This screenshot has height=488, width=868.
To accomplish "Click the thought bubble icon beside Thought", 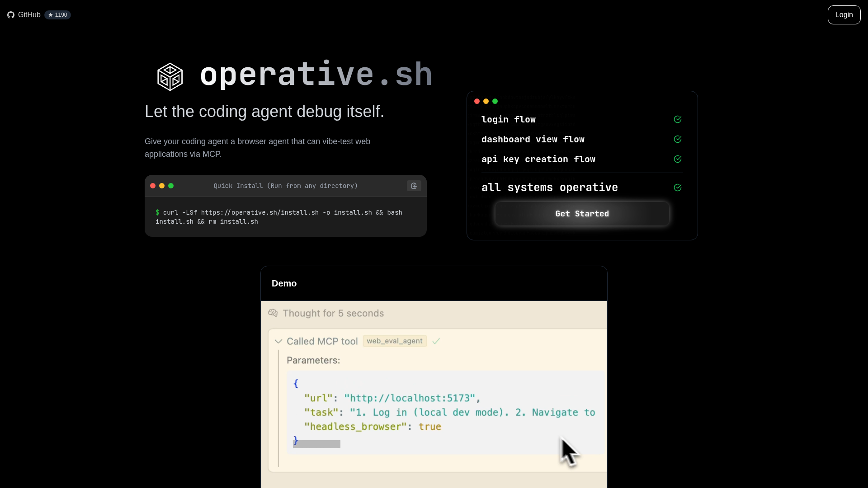I will [x=273, y=313].
